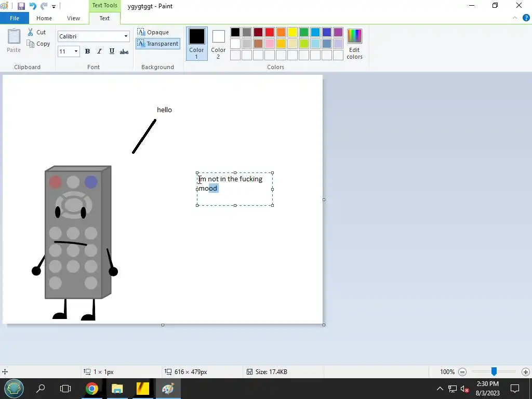Click the zoom slider handle

[494, 371]
